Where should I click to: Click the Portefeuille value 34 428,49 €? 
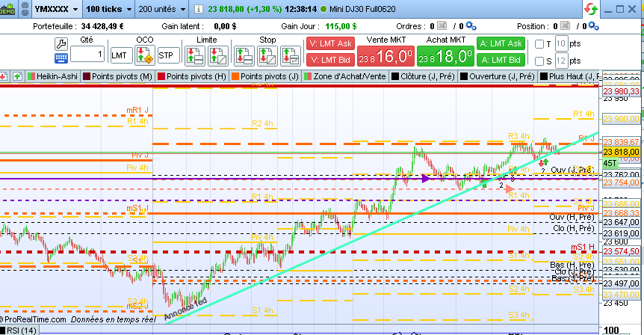tap(102, 26)
